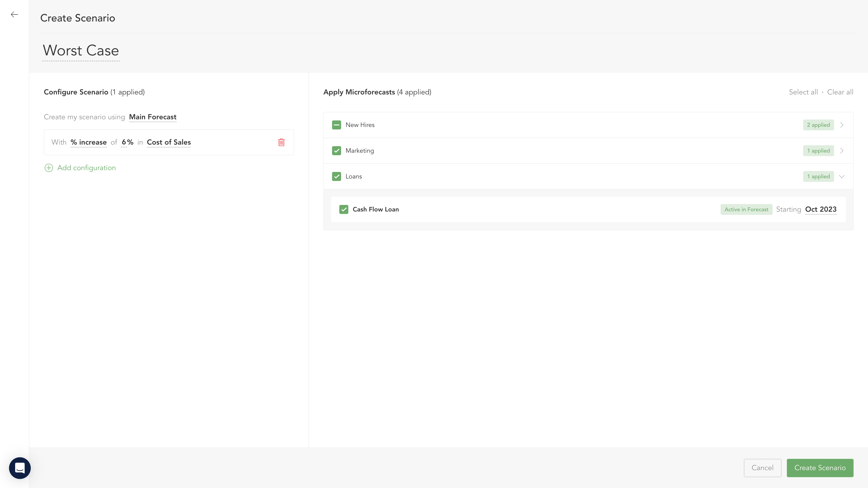
Task: Toggle the New Hires partial checkbox
Action: [x=336, y=125]
